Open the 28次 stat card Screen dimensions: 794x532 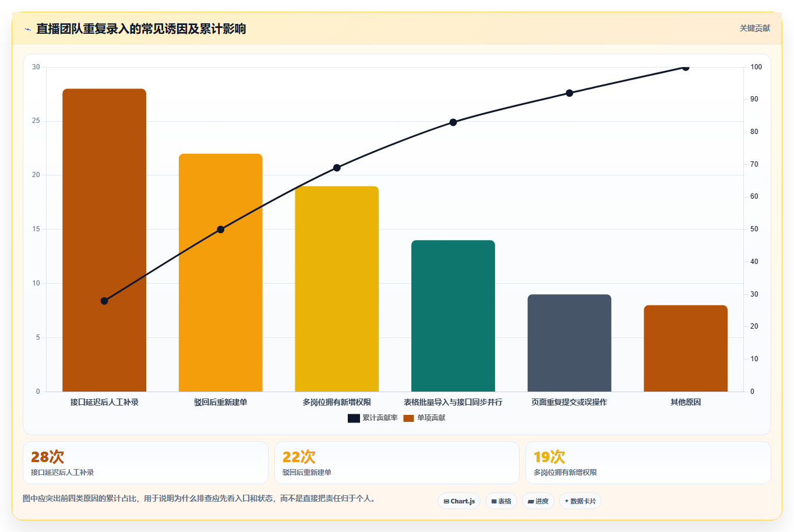coord(146,463)
